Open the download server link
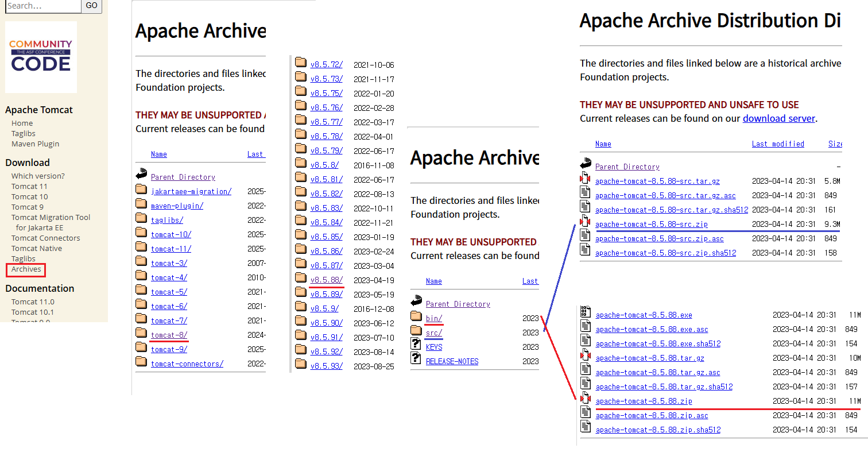868x452 pixels. pos(778,118)
